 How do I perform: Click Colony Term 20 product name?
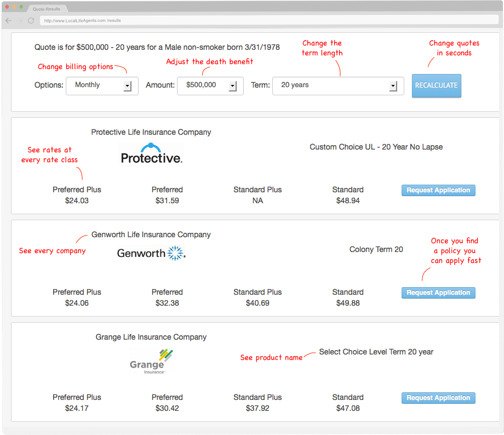click(376, 249)
